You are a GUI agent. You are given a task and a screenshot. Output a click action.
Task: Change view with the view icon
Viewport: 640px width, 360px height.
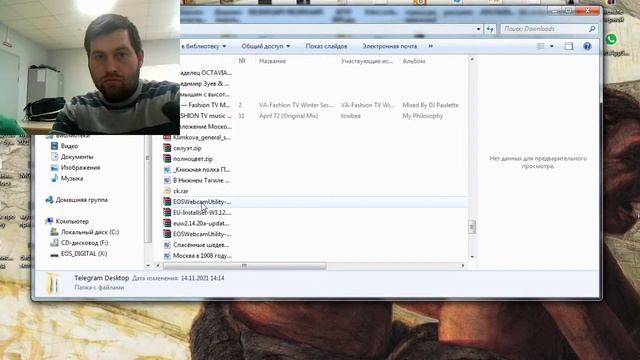tap(540, 46)
